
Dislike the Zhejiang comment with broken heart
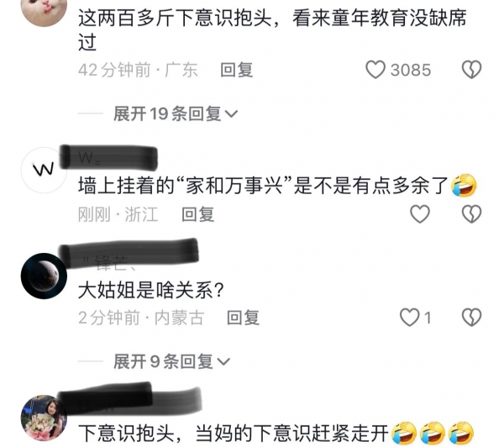point(471,214)
